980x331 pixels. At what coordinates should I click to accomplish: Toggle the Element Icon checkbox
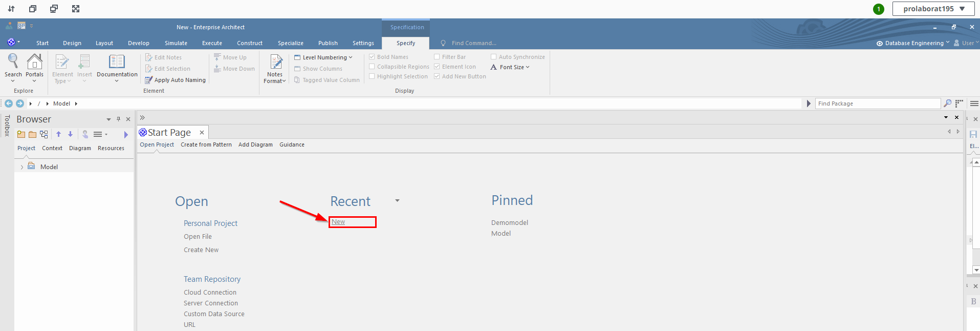(x=437, y=67)
